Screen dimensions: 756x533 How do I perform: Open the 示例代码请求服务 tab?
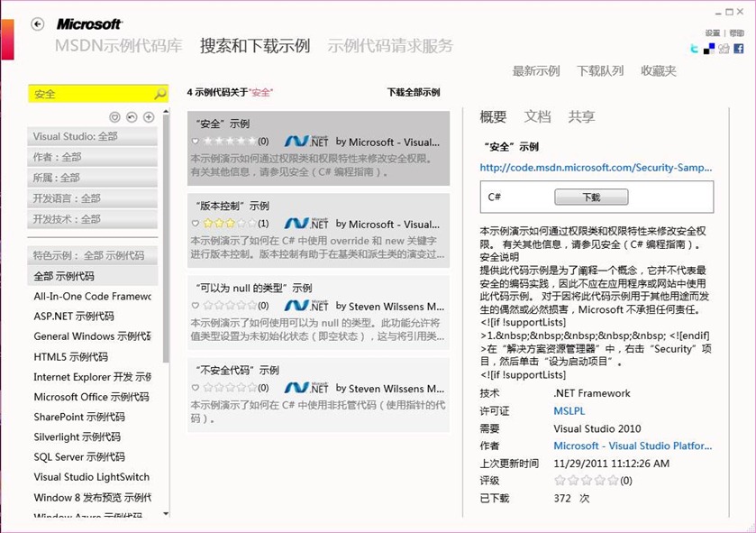coord(390,46)
